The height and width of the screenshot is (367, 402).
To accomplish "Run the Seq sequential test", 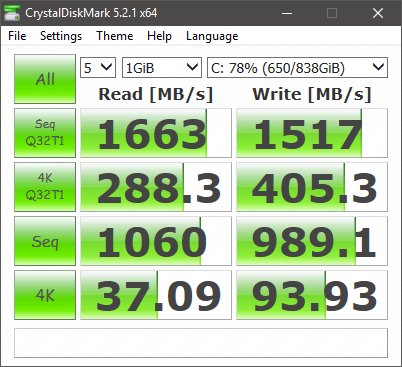I will tap(45, 241).
